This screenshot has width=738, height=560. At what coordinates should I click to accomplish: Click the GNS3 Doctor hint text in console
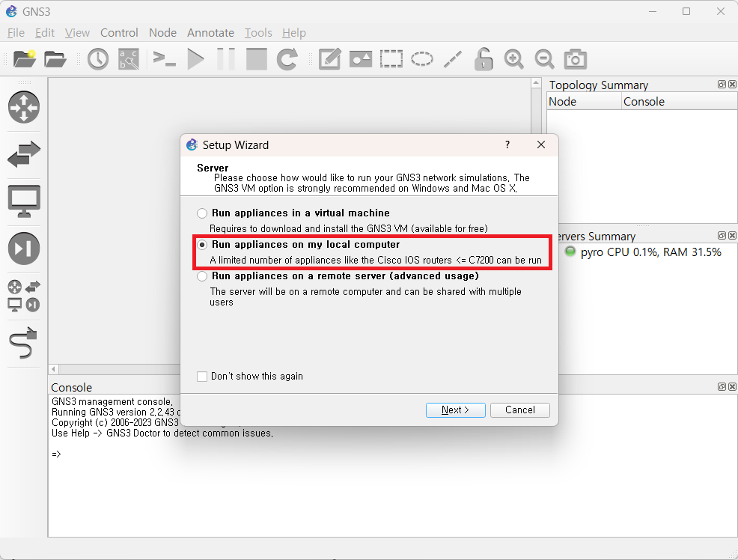[162, 433]
